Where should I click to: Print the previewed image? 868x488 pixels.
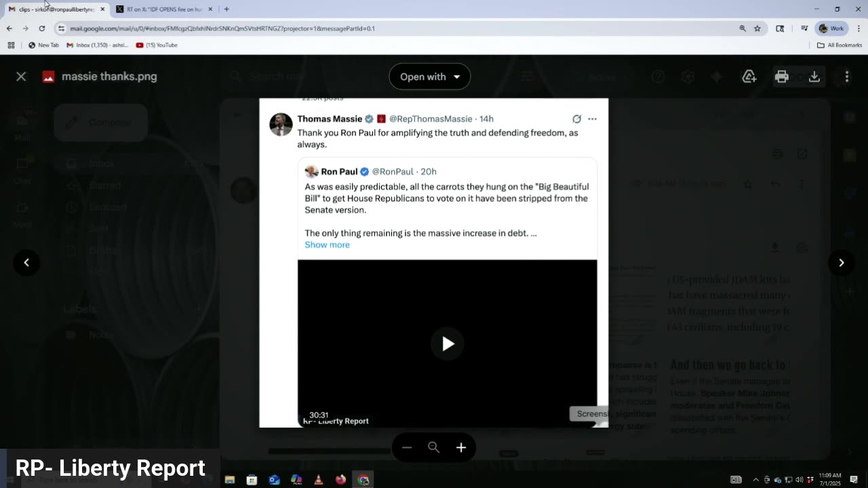[782, 77]
